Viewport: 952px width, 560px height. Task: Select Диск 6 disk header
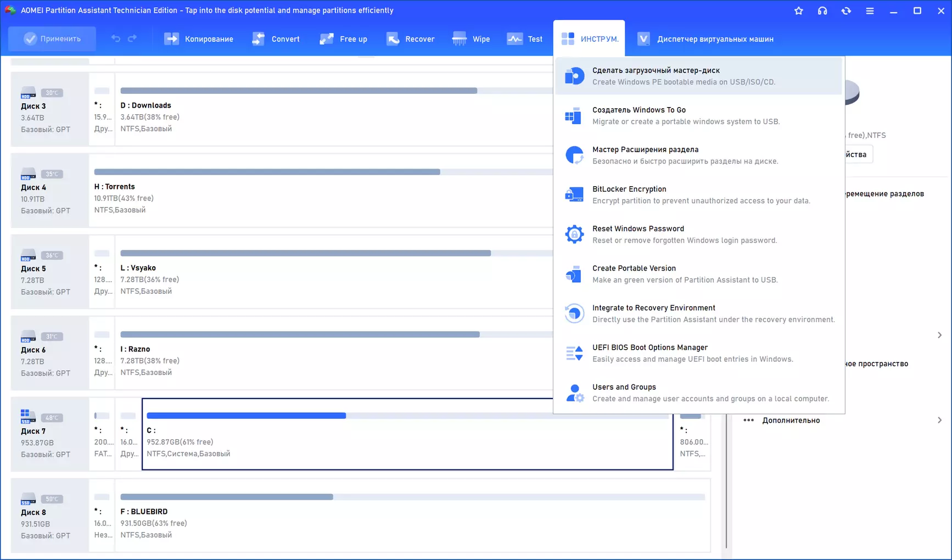click(x=49, y=352)
